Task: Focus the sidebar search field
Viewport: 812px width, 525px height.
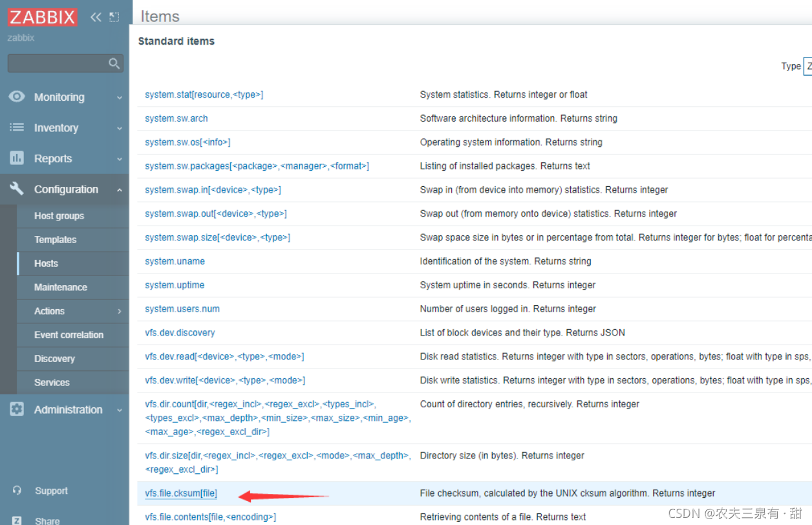Action: [x=65, y=63]
